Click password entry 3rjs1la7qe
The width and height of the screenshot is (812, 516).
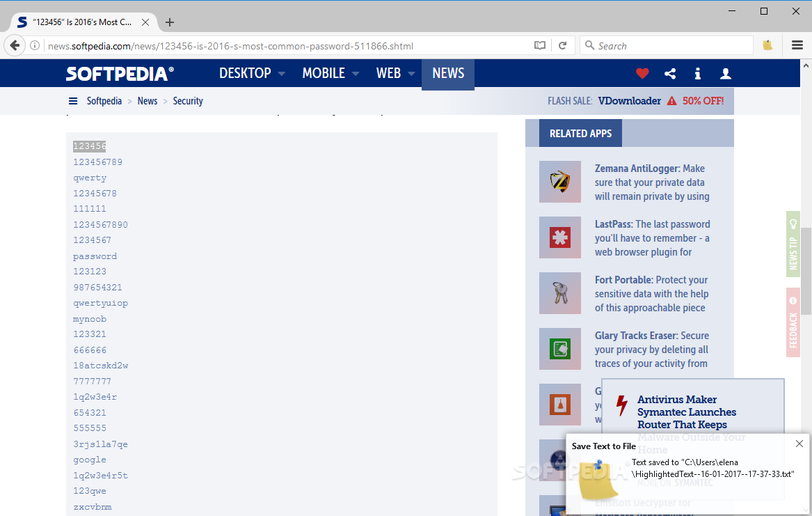coord(100,444)
